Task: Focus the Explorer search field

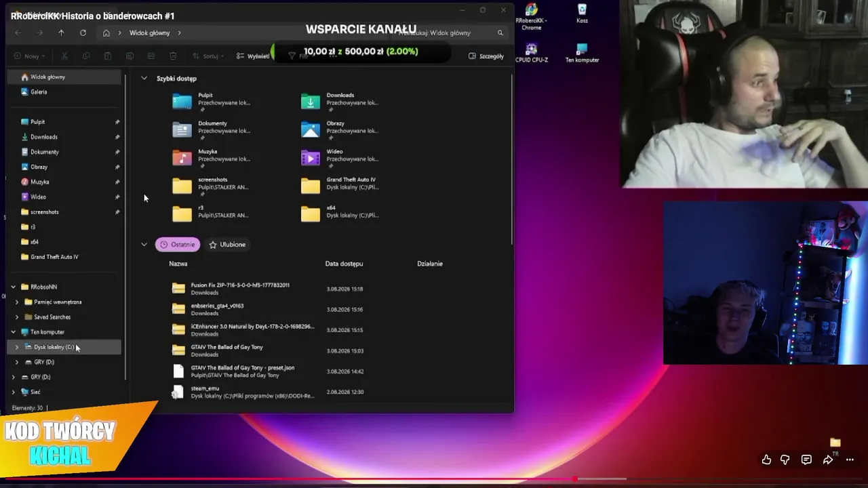Action: pyautogui.click(x=451, y=33)
